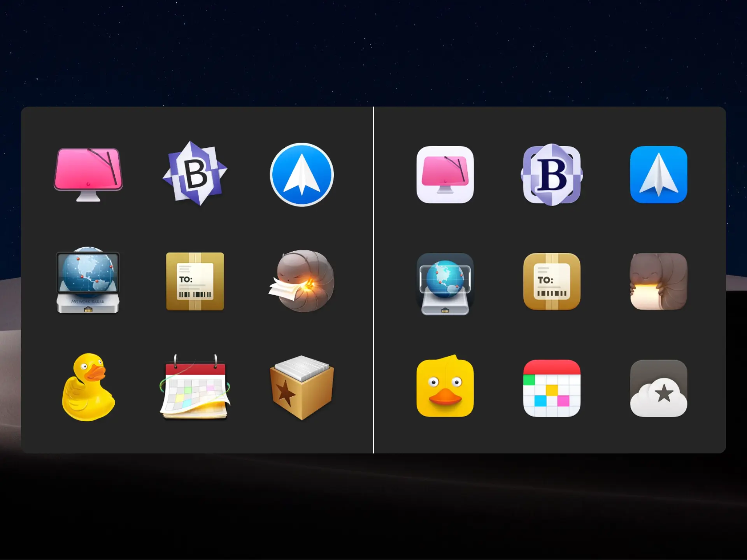Click the starry night sky wallpaper
This screenshot has width=747, height=560.
coord(373,51)
